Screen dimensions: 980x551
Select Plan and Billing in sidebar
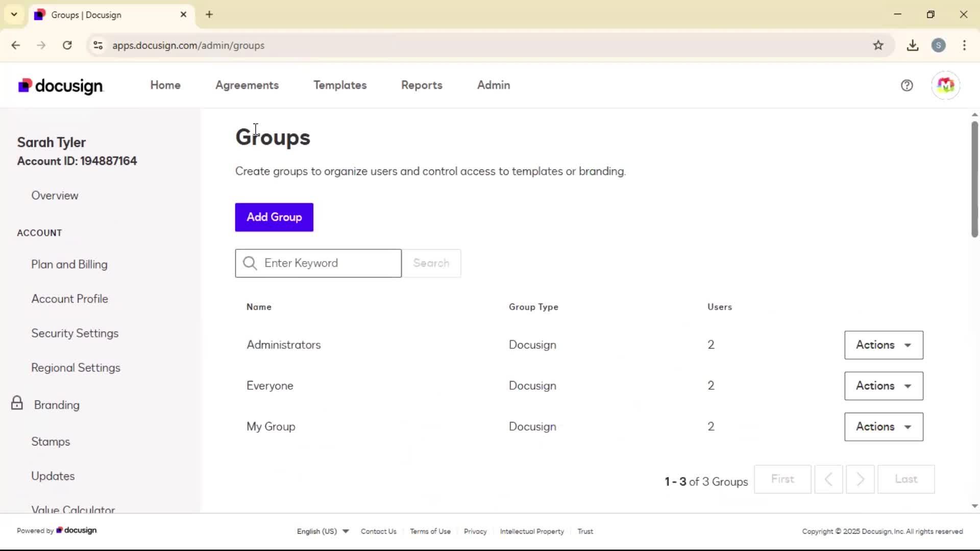pyautogui.click(x=69, y=264)
